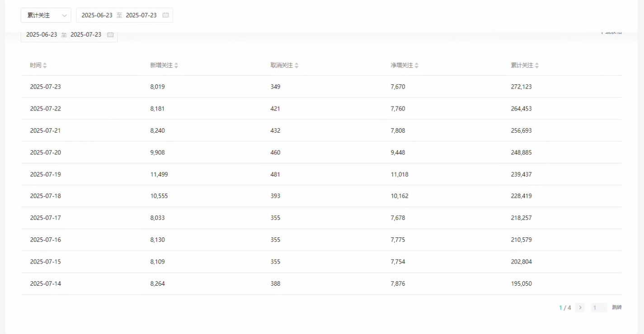The width and height of the screenshot is (644, 334).
Task: Click cumulative total 272,123
Action: click(521, 87)
